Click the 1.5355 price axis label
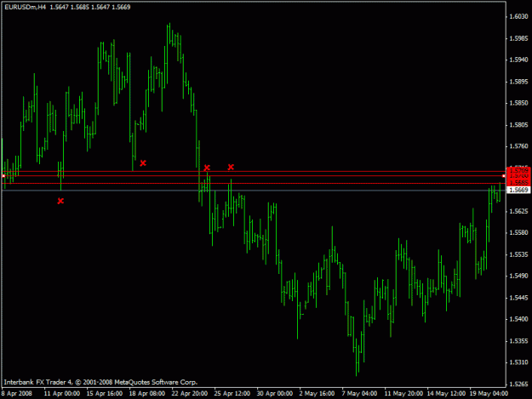 pyautogui.click(x=518, y=341)
